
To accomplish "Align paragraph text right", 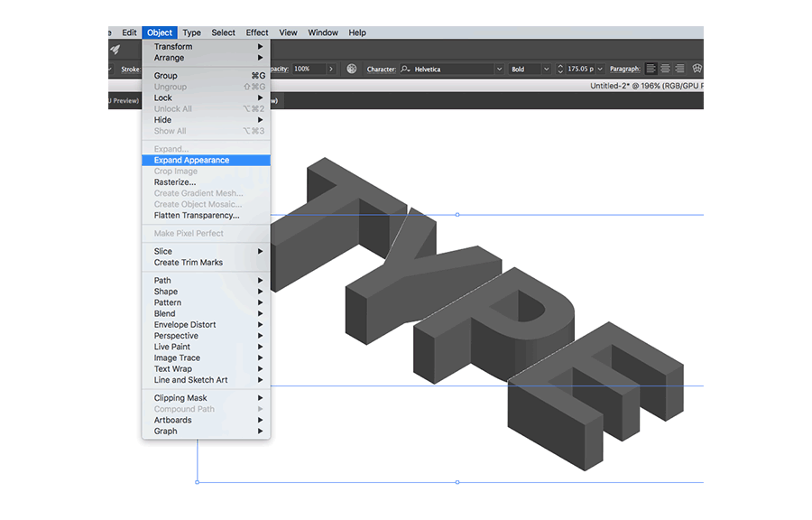I will 679,69.
